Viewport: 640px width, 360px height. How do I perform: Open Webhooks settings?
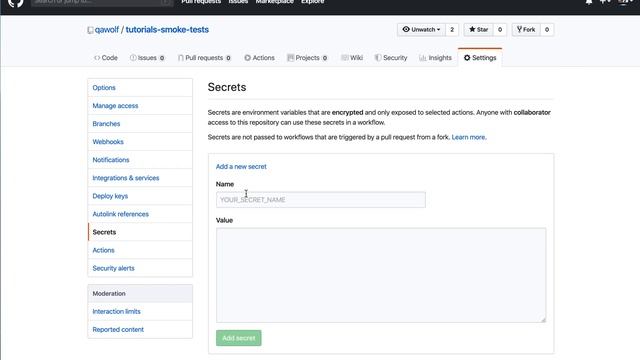[x=140, y=142]
